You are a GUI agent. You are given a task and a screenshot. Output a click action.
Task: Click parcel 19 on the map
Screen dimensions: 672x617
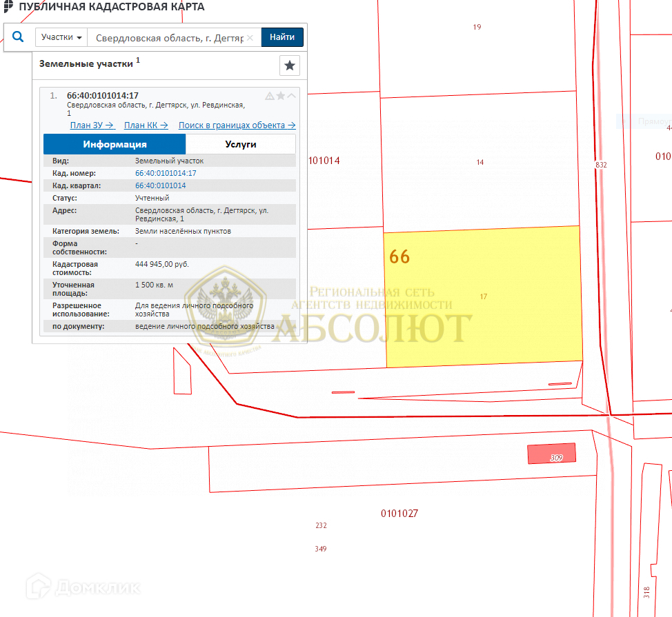coord(477,27)
